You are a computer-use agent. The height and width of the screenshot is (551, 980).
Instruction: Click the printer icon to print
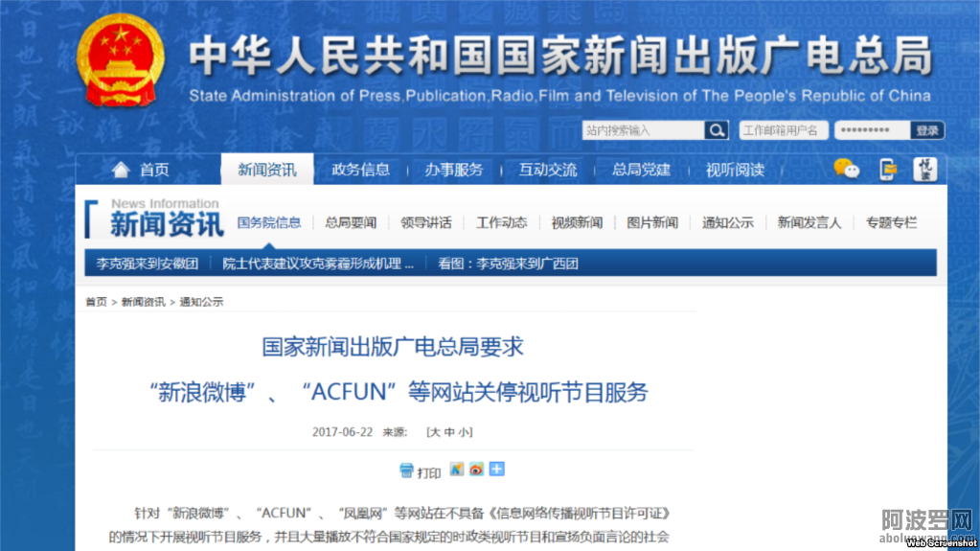pyautogui.click(x=407, y=471)
